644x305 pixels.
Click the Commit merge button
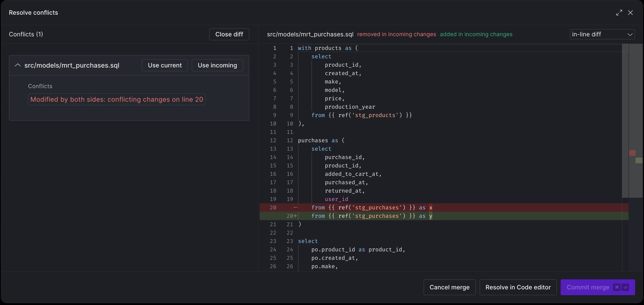(598, 287)
